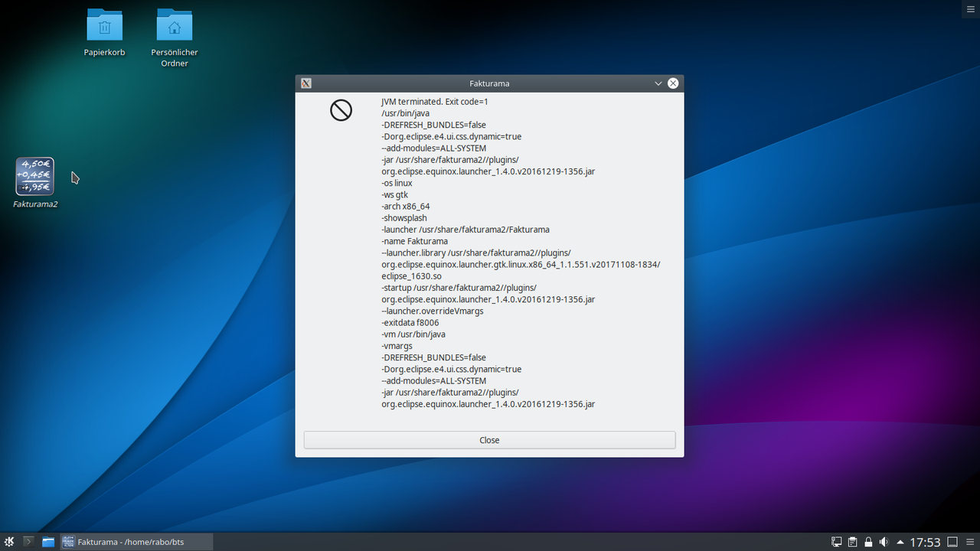Close the dialog via title bar X
The height and width of the screenshot is (551, 980).
click(673, 83)
